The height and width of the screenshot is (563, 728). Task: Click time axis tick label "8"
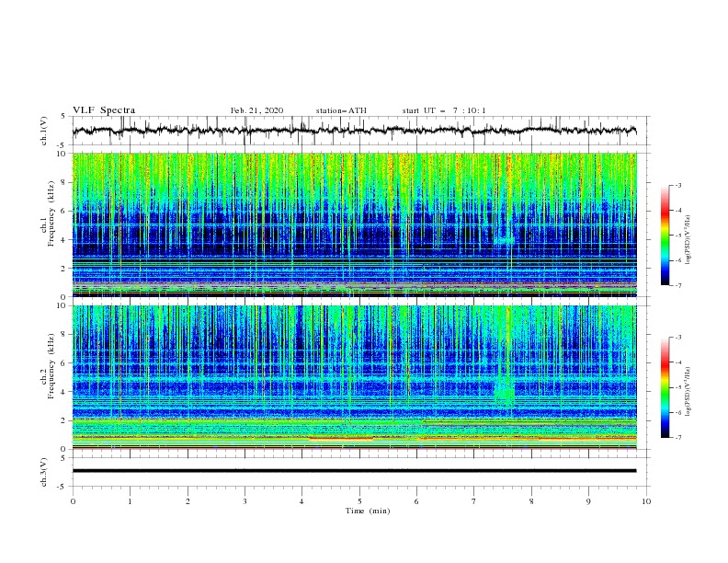pyautogui.click(x=531, y=501)
